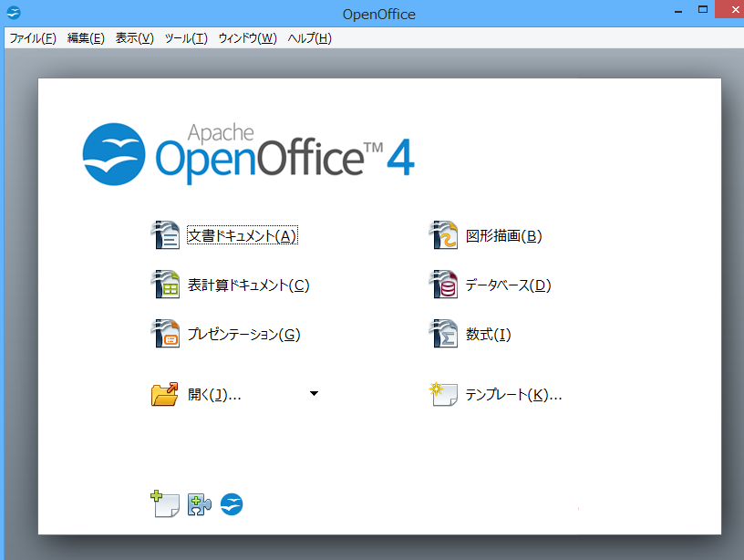Click the orange presentation document icon
This screenshot has width=744, height=560.
click(166, 334)
